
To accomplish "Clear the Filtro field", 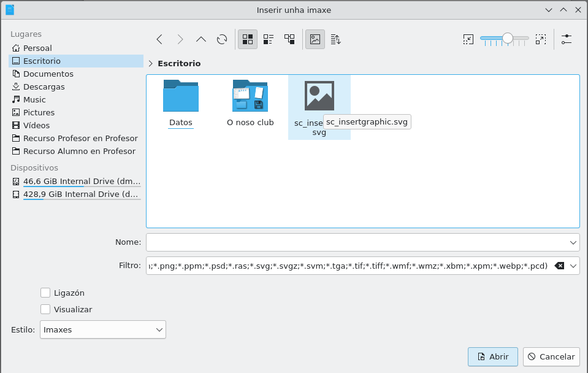I will click(560, 266).
